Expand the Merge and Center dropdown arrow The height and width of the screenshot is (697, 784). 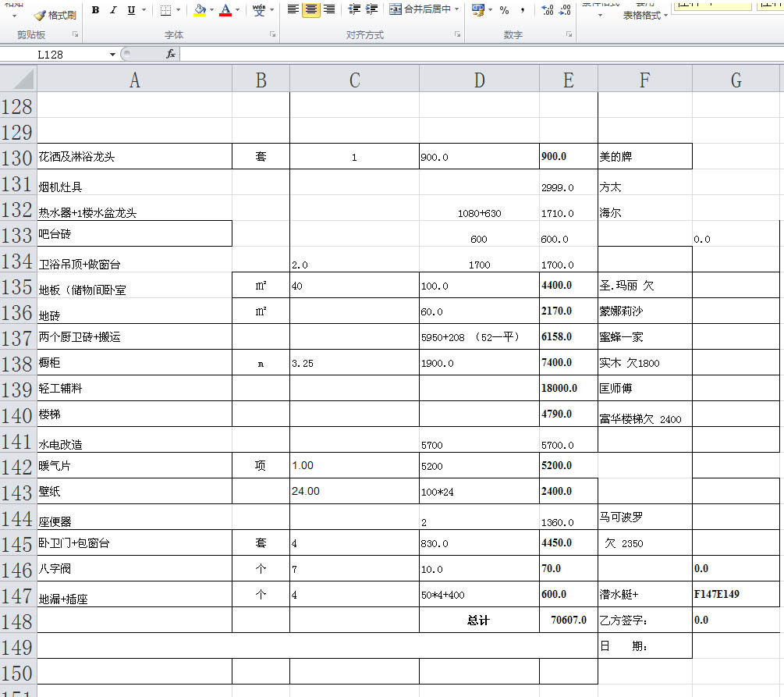(x=457, y=10)
